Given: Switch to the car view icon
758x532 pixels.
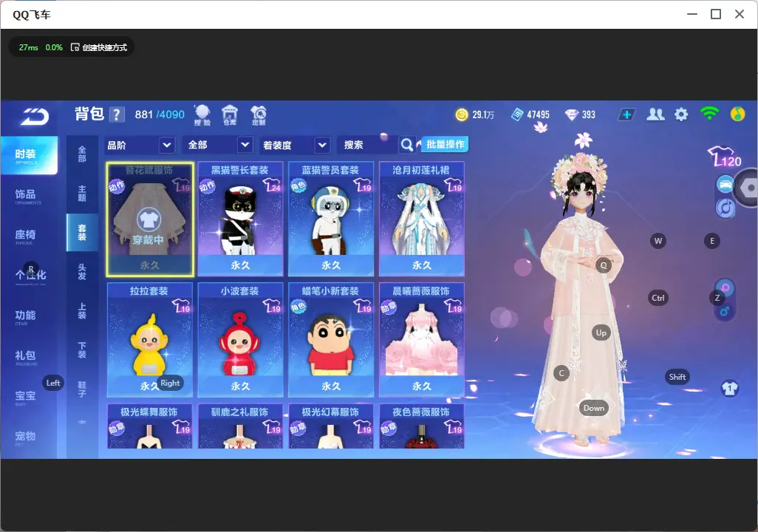Looking at the screenshot, I should click(725, 185).
